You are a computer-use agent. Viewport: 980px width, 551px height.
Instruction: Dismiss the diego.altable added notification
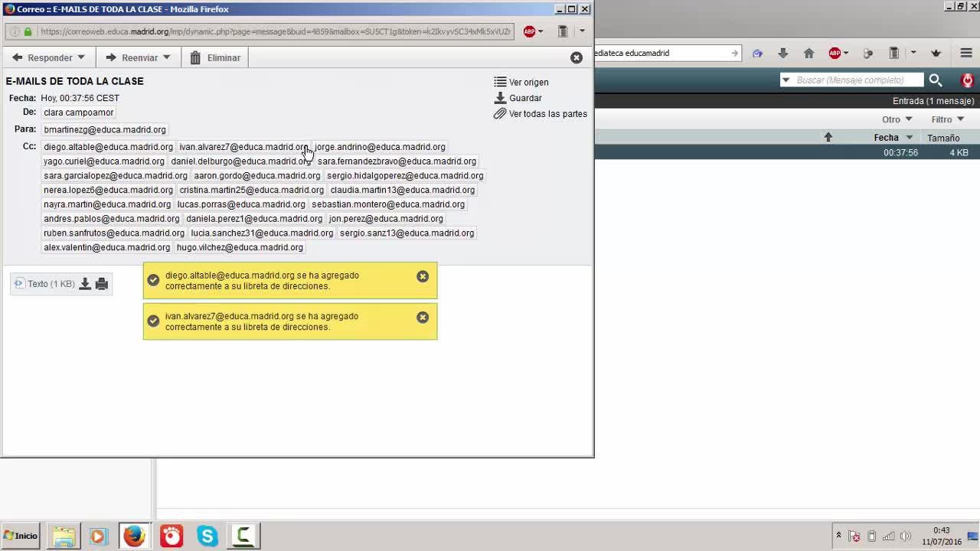pos(423,276)
